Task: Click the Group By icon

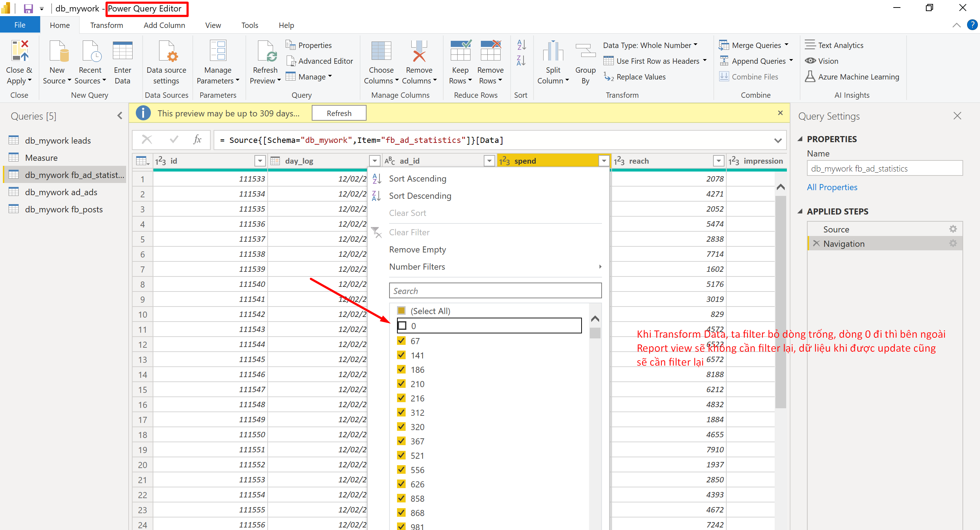Action: tap(585, 51)
